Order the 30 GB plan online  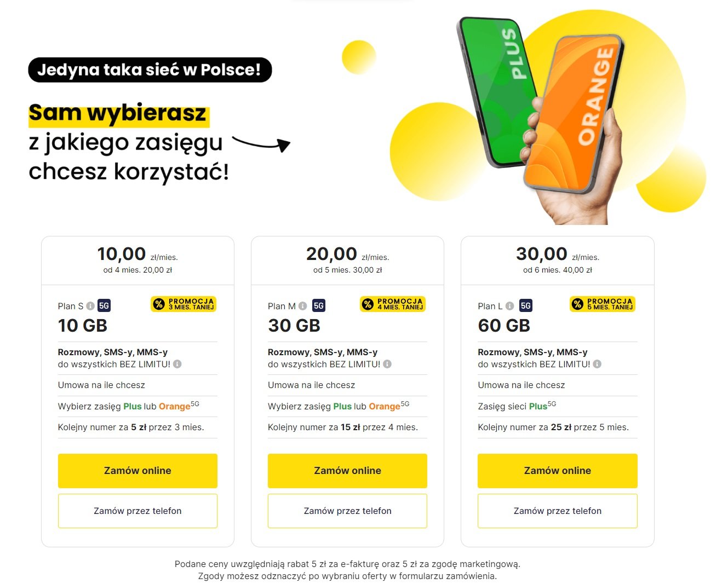tap(347, 471)
